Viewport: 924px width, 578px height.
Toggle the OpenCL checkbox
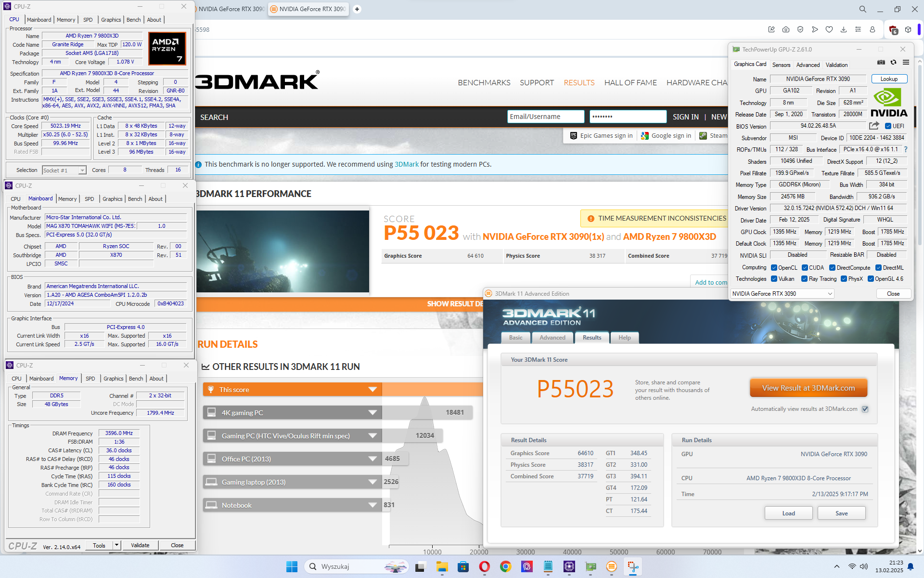[x=774, y=268]
